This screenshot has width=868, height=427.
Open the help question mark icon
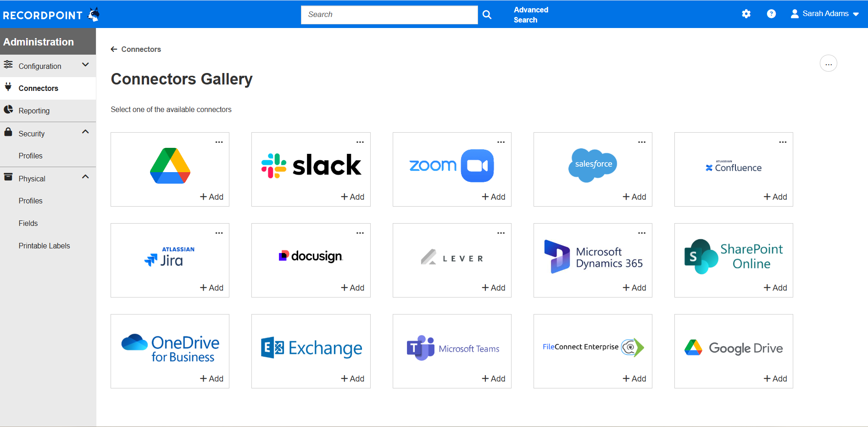coord(772,14)
